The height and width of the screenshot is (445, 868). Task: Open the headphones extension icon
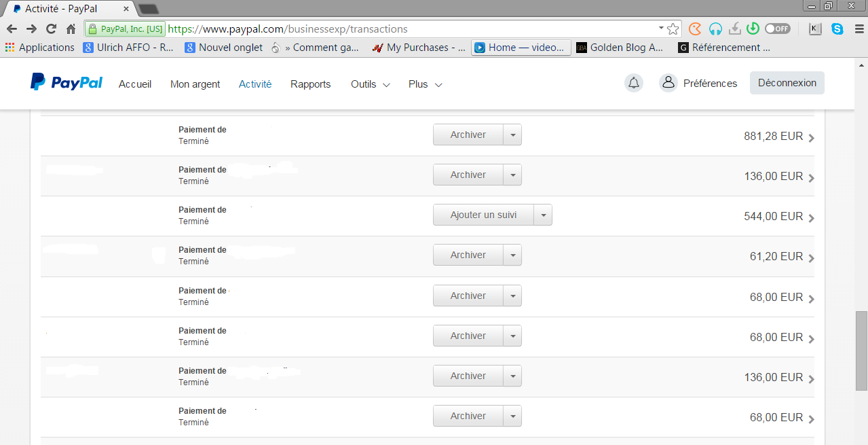pos(715,29)
